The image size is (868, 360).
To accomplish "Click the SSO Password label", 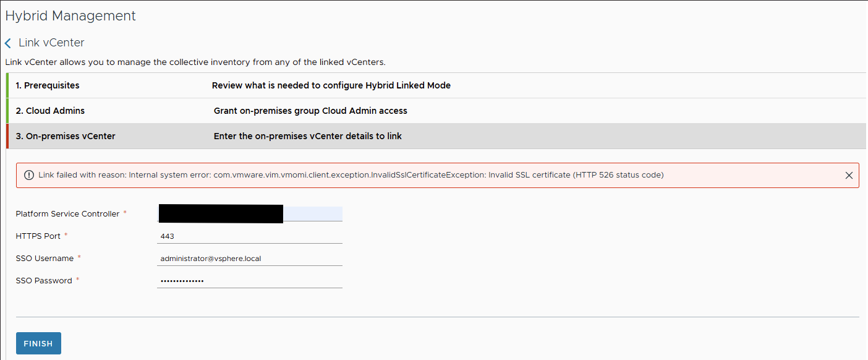I will pyautogui.click(x=44, y=281).
